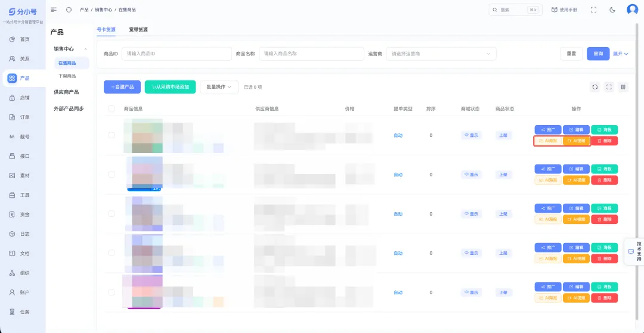Open 组织 in the left sidebar
Screen dimensions: 644x333
coord(23,273)
